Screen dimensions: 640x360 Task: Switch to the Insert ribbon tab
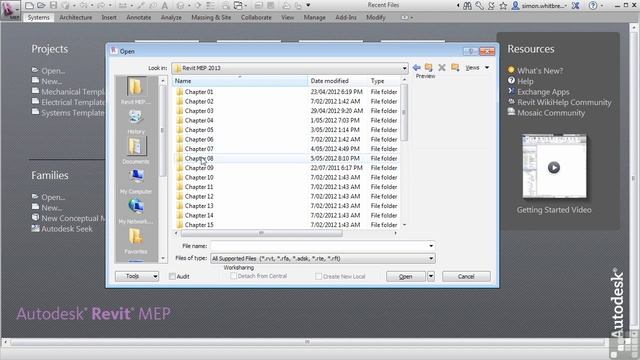[109, 18]
